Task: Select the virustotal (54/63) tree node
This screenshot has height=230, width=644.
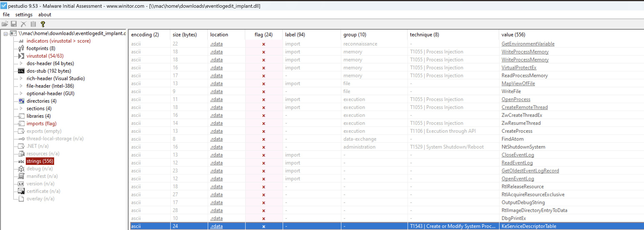Action: [x=45, y=56]
